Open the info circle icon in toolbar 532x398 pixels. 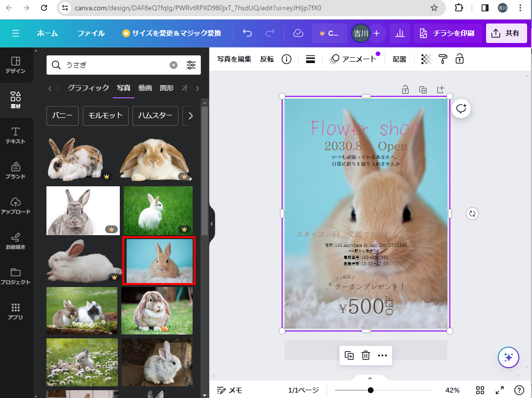tap(287, 59)
